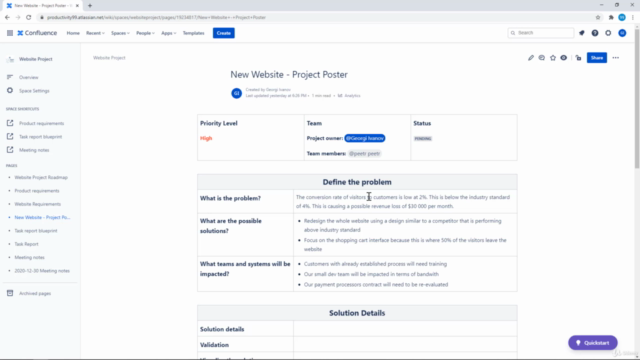Click the Archived pages icon
The height and width of the screenshot is (360, 640).
click(x=10, y=293)
